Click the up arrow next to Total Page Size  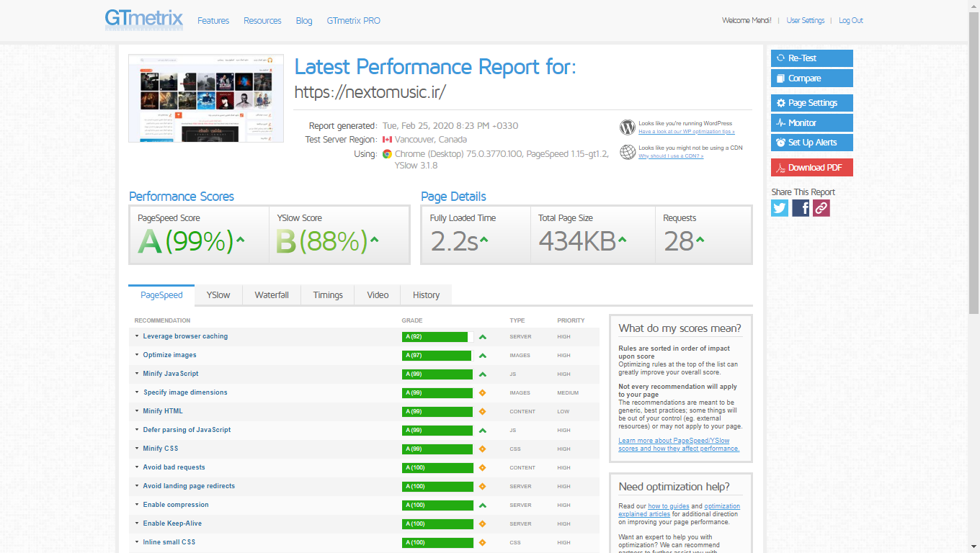pyautogui.click(x=622, y=239)
